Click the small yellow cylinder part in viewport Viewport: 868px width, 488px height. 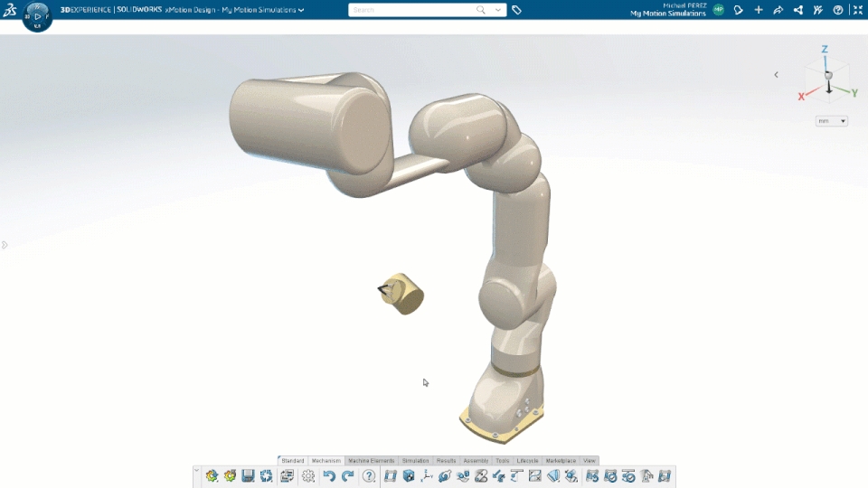point(402,294)
